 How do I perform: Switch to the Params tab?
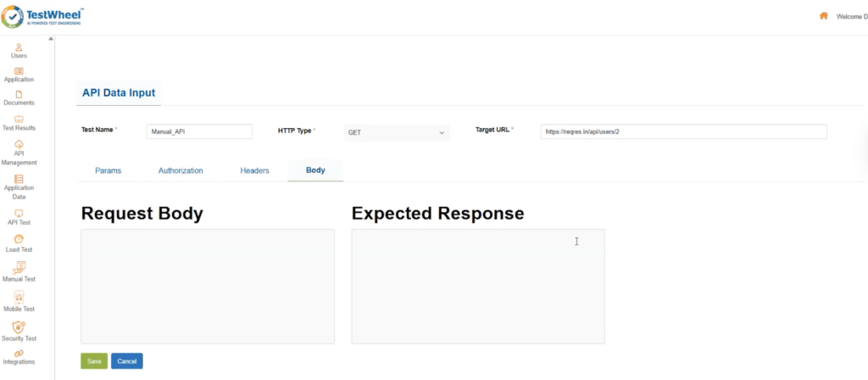click(x=108, y=170)
